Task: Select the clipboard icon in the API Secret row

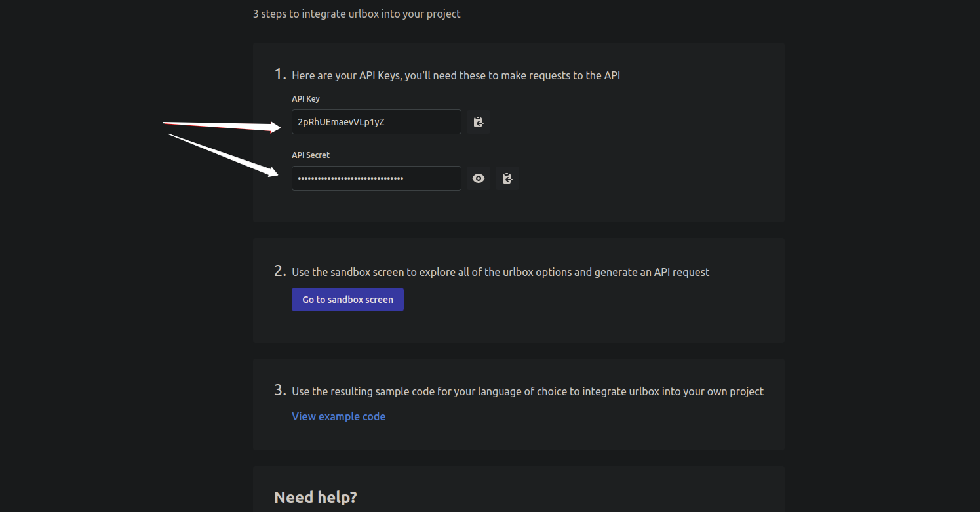Action: pyautogui.click(x=507, y=178)
